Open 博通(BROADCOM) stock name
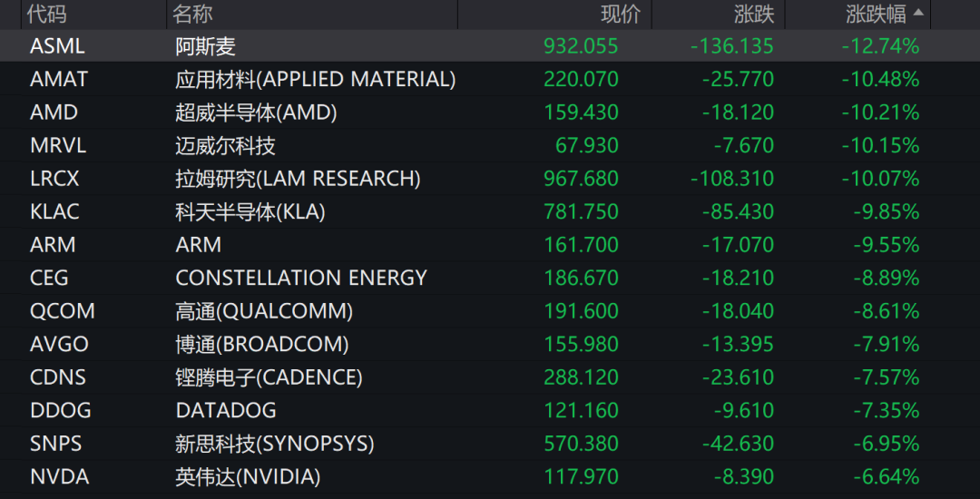The image size is (980, 499). [x=262, y=344]
